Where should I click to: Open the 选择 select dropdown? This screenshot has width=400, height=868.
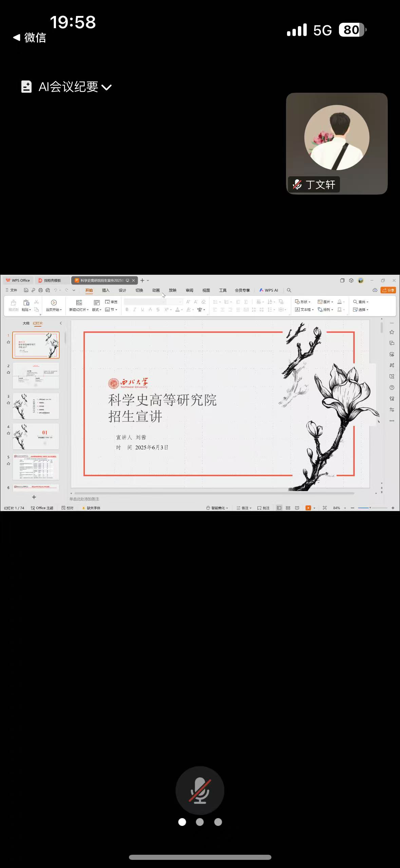click(361, 310)
